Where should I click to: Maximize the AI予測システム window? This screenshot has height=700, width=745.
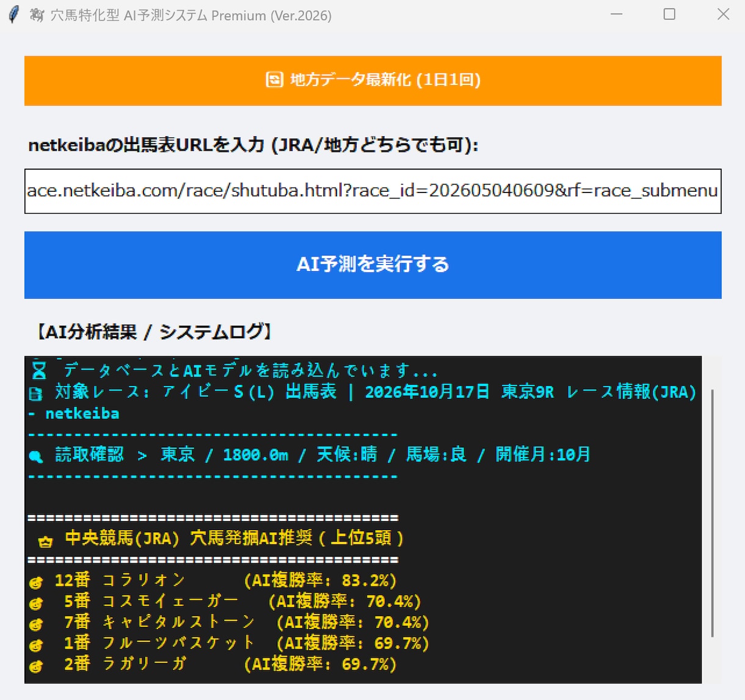pos(669,14)
